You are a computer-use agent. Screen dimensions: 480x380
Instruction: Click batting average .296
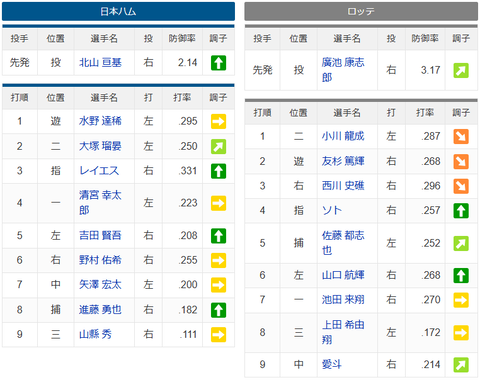pyautogui.click(x=431, y=186)
